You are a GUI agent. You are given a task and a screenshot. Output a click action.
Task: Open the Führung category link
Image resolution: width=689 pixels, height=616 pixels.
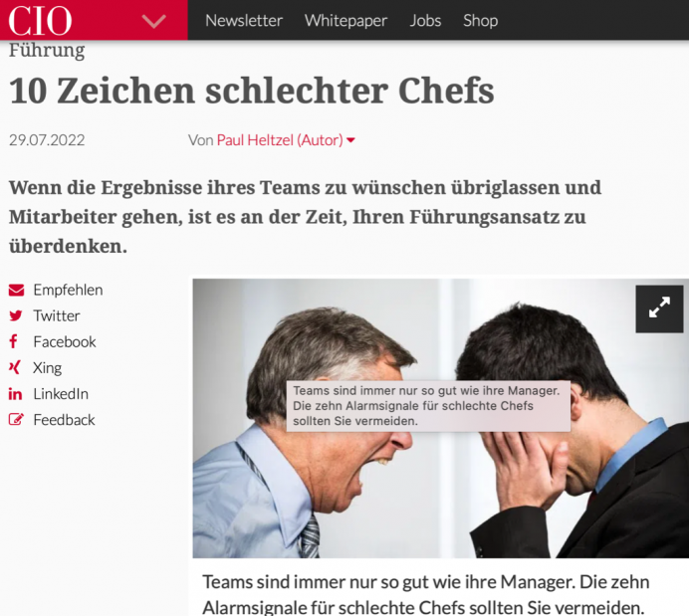point(47,50)
